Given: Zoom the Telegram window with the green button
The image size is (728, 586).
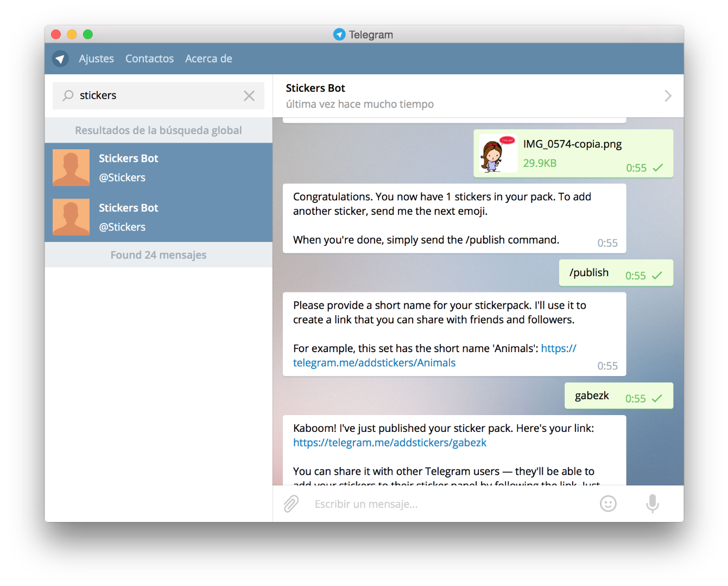Looking at the screenshot, I should pos(88,34).
